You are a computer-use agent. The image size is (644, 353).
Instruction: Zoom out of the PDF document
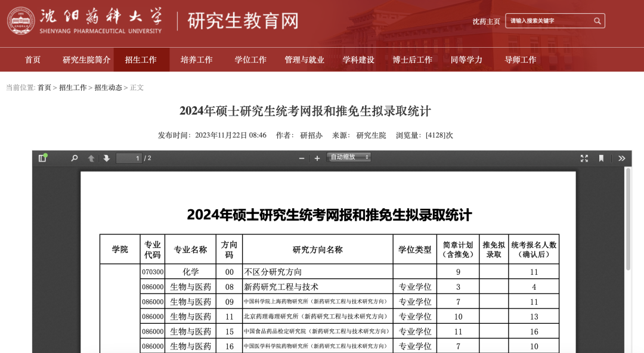coord(301,159)
